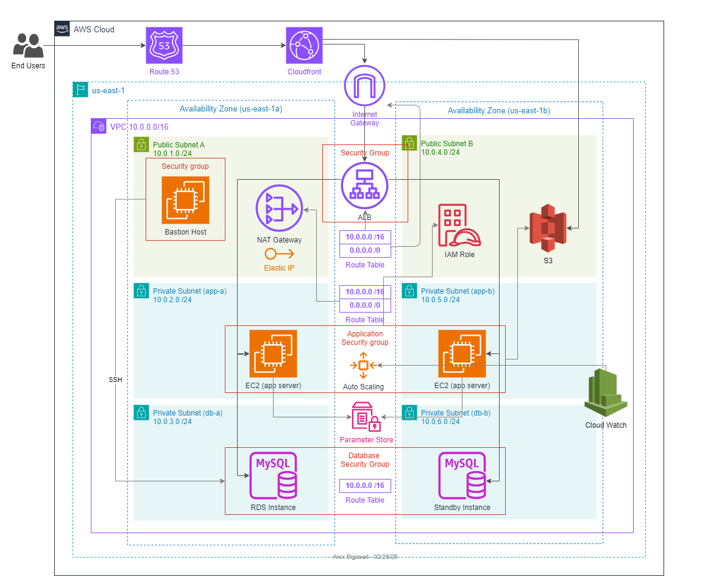Select the Public Subnet A lock icon
This screenshot has height=588, width=708.
tap(141, 144)
